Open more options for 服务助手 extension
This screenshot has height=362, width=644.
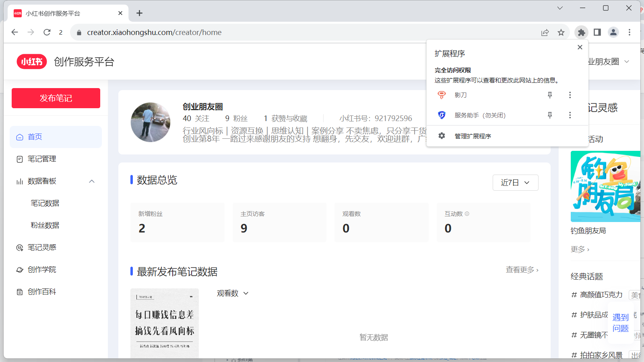pos(570,115)
